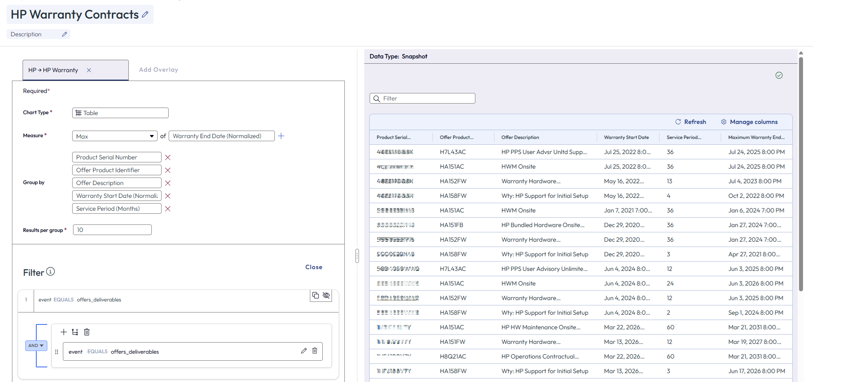Change the Warranty End Date (Normalized) measure field
Screen dimensions: 868x382
222,136
